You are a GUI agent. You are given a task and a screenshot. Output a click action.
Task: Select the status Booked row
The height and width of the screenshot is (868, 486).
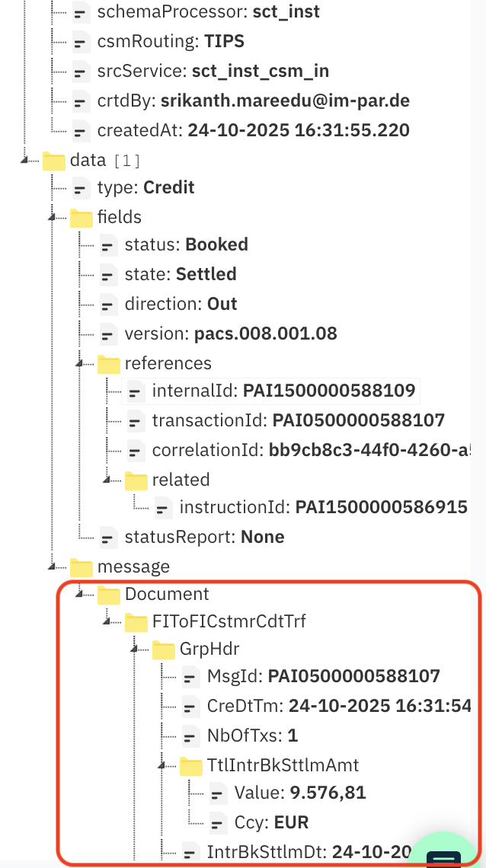click(x=186, y=244)
